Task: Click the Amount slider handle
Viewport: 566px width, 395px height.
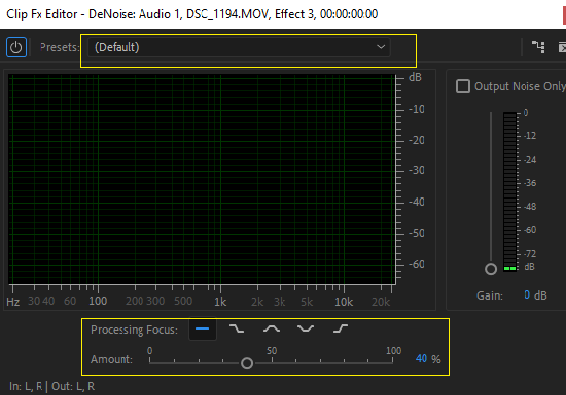Action: pos(247,363)
